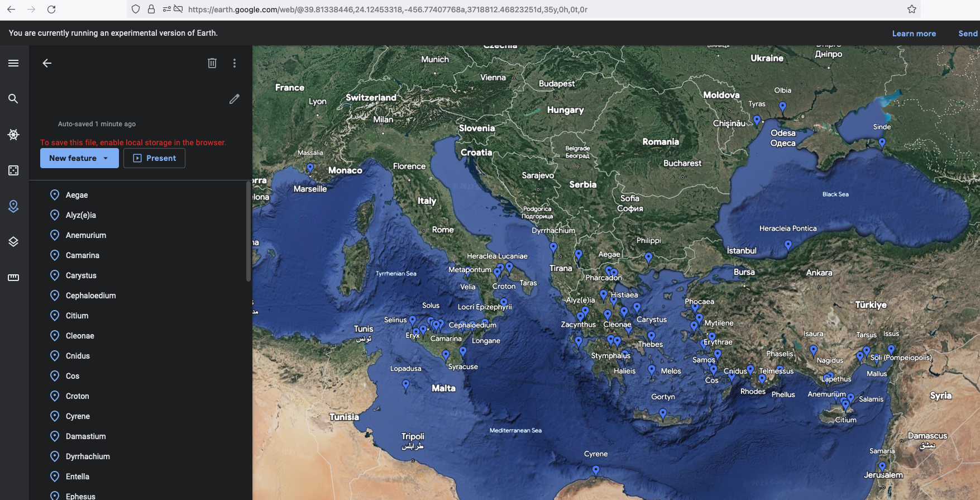Select the Measure ruler tool
The width and height of the screenshot is (980, 500).
pos(13,278)
